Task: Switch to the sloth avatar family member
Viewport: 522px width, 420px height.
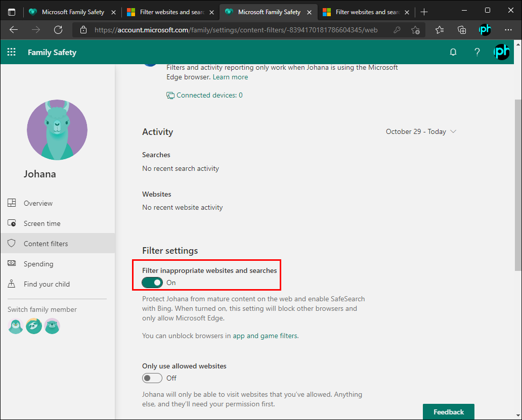Action: [x=34, y=326]
